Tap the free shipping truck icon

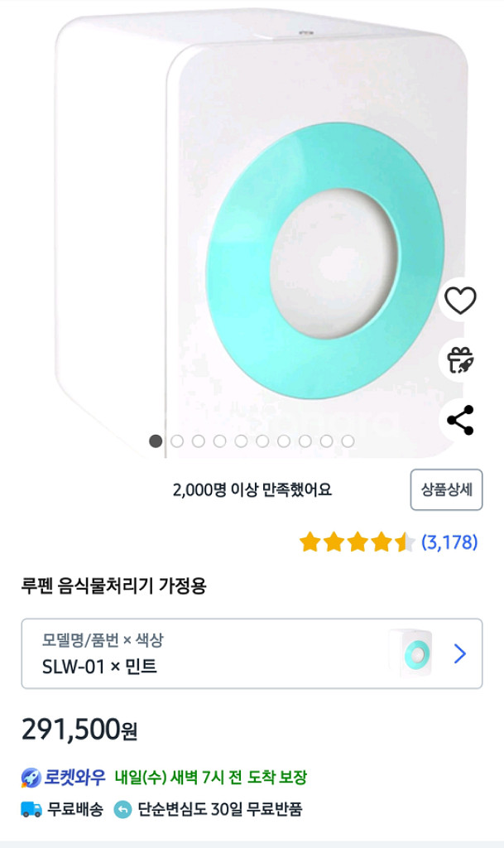pyautogui.click(x=31, y=809)
